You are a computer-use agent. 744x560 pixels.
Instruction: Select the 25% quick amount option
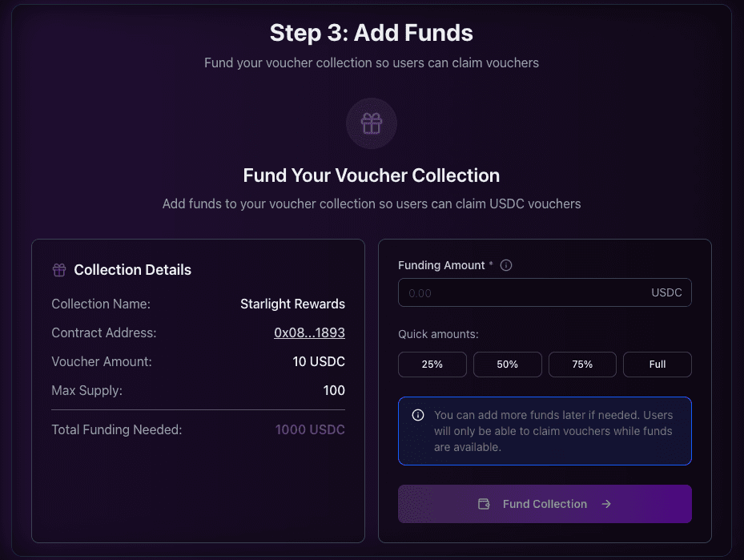pos(432,364)
